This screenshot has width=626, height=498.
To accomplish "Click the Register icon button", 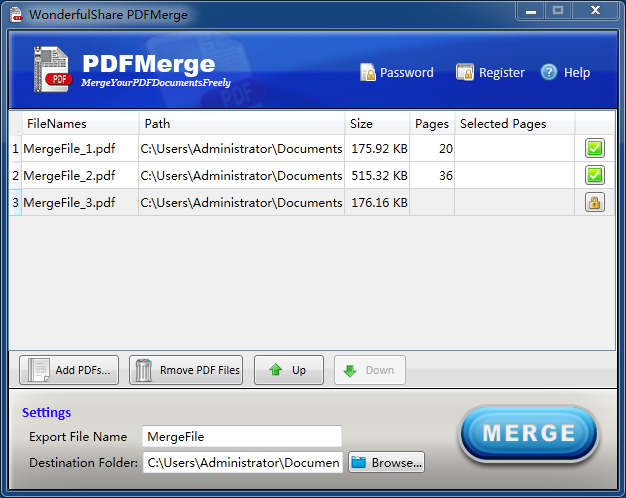I will click(465, 72).
